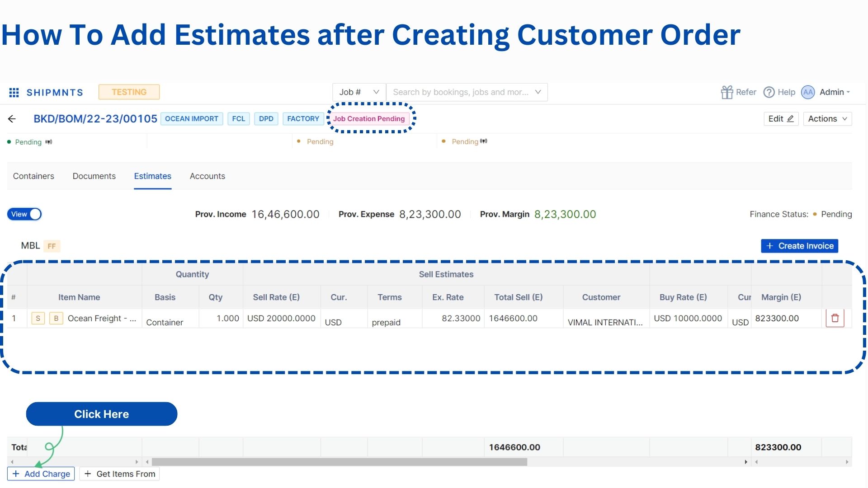
Task: Drag the horizontal scrollbar at page bottom
Action: pyautogui.click(x=337, y=462)
